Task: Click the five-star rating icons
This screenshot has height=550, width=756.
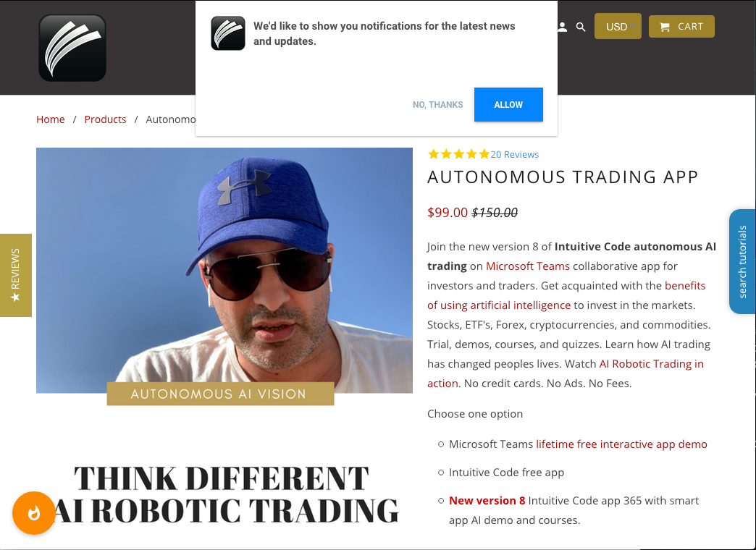Action: (458, 154)
